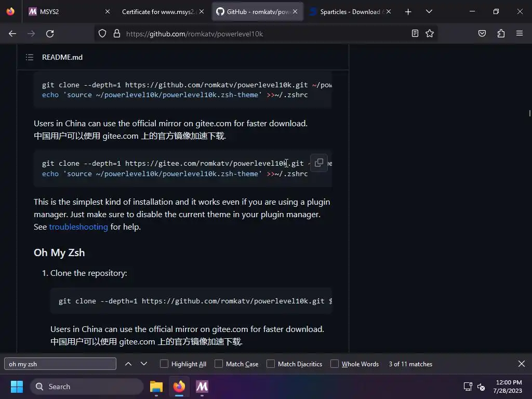Bookmark this page with the star
Image resolution: width=532 pixels, height=399 pixels.
coord(430,33)
